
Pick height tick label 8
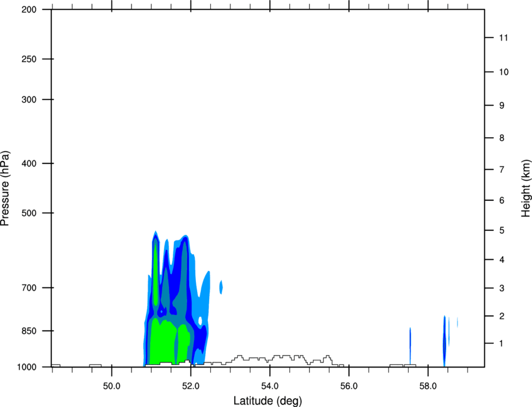[x=502, y=138]
